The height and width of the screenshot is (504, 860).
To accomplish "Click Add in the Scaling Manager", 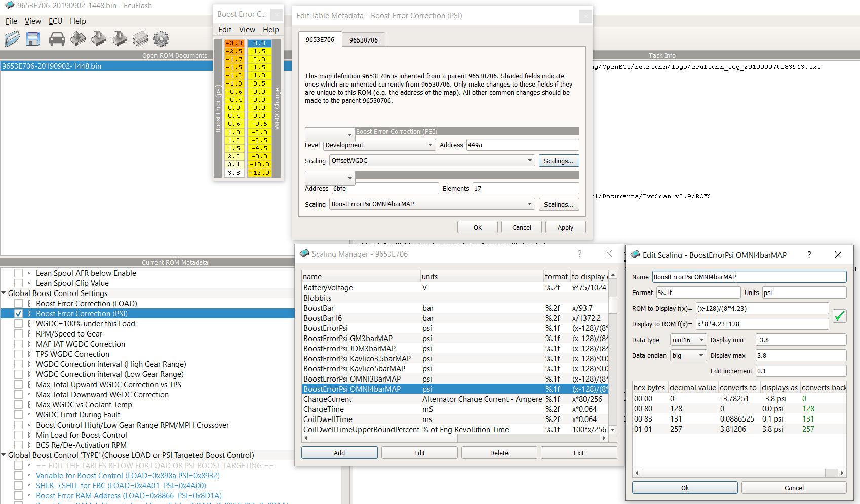I will tap(339, 453).
